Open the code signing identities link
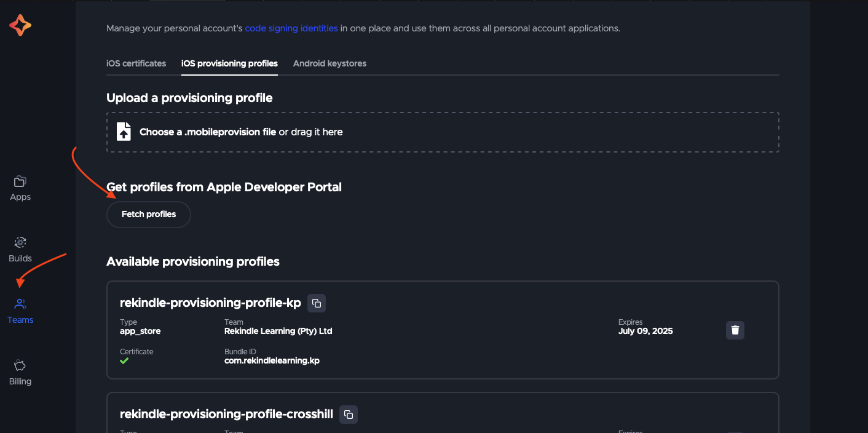 [291, 28]
